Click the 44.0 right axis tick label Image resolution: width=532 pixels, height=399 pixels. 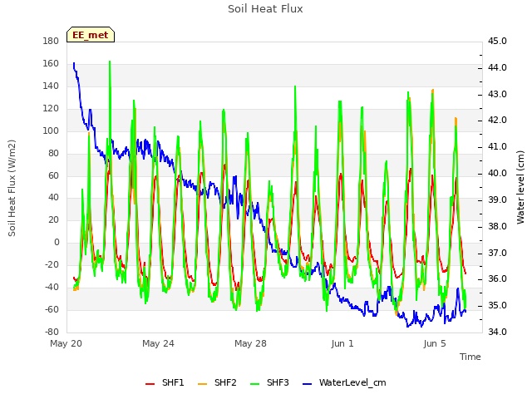tap(497, 68)
